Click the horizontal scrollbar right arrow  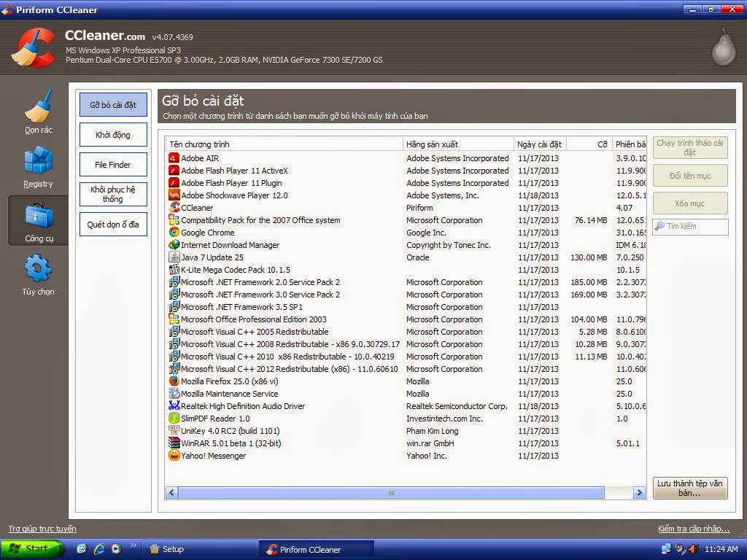pyautogui.click(x=639, y=493)
